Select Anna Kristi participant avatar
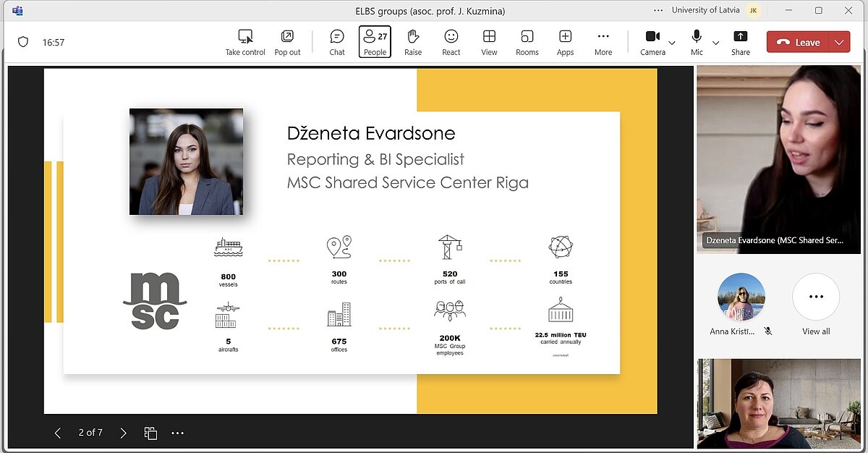 click(741, 297)
